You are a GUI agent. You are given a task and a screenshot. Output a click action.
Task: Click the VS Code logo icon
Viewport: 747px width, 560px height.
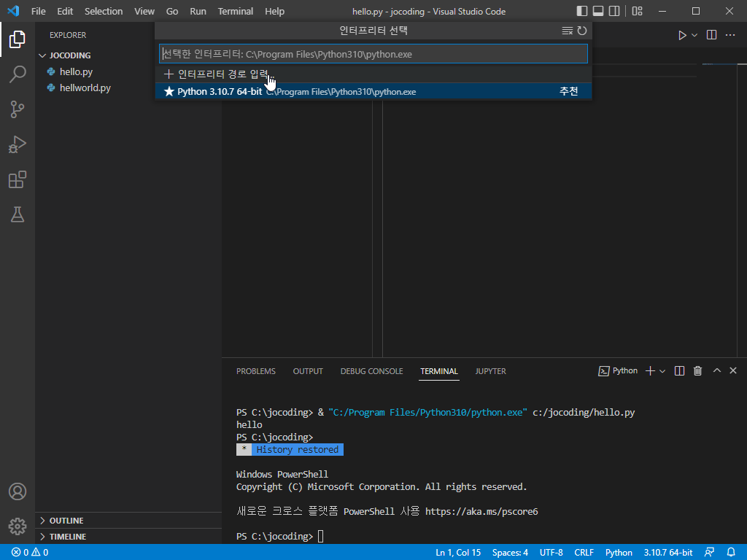pos(13,11)
